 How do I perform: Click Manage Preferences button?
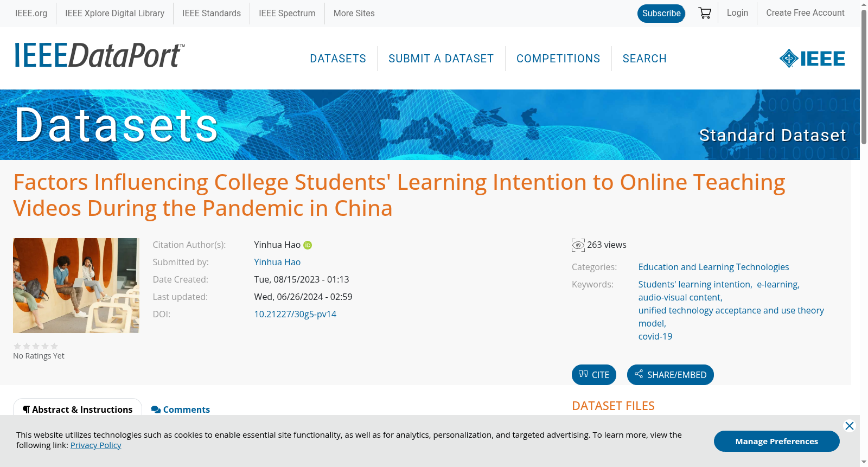[776, 441]
